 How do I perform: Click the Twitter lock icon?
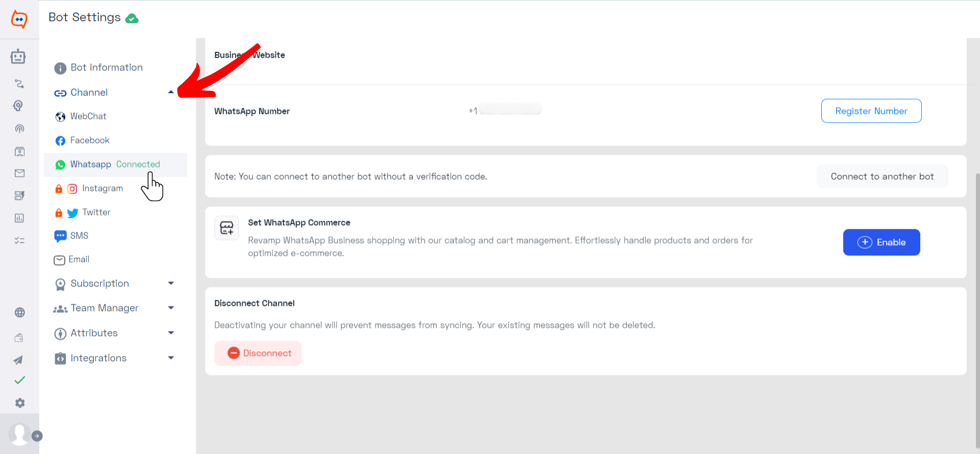point(59,212)
